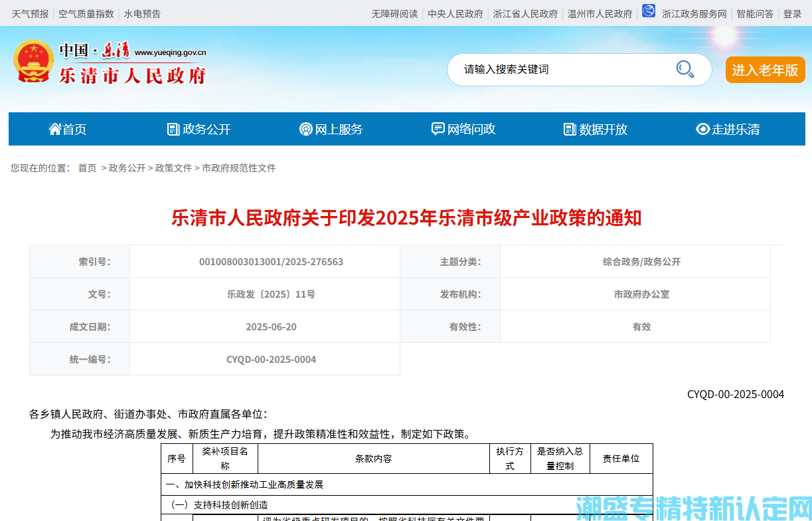Click the 成文日期 label cell
The image size is (812, 521).
[80, 327]
